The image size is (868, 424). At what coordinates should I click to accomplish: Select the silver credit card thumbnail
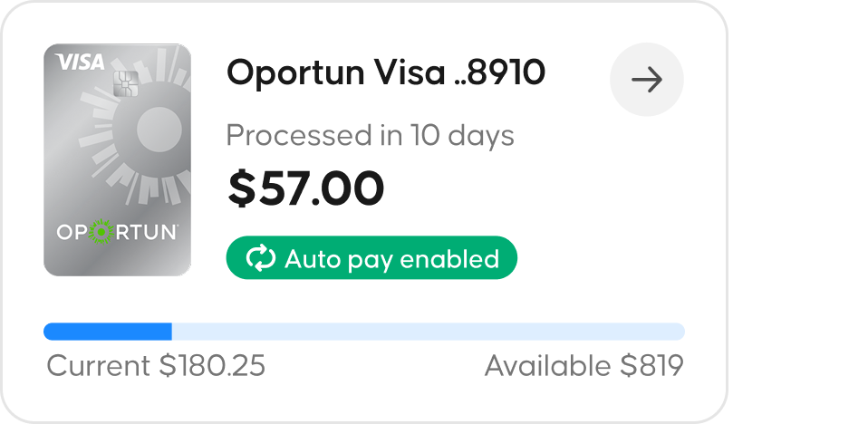(117, 159)
